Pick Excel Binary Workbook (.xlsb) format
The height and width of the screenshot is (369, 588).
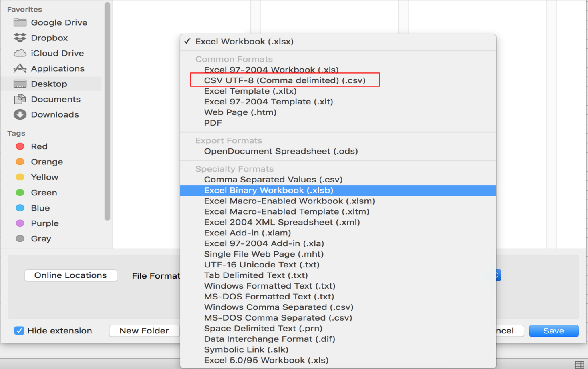268,191
